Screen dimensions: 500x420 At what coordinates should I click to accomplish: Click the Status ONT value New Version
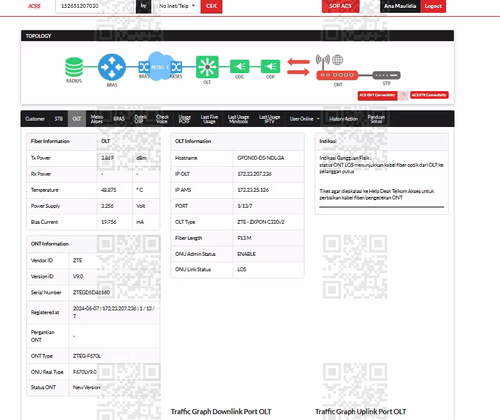(86, 387)
